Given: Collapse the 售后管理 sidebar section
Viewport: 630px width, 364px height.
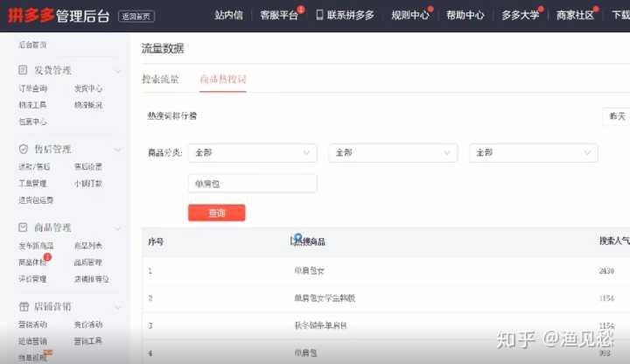Looking at the screenshot, I should 118,150.
